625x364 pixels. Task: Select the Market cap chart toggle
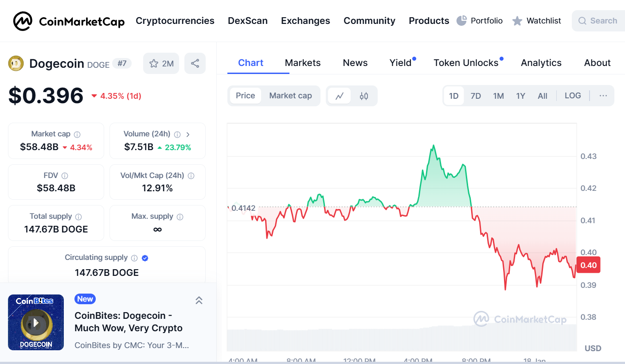[x=291, y=96]
